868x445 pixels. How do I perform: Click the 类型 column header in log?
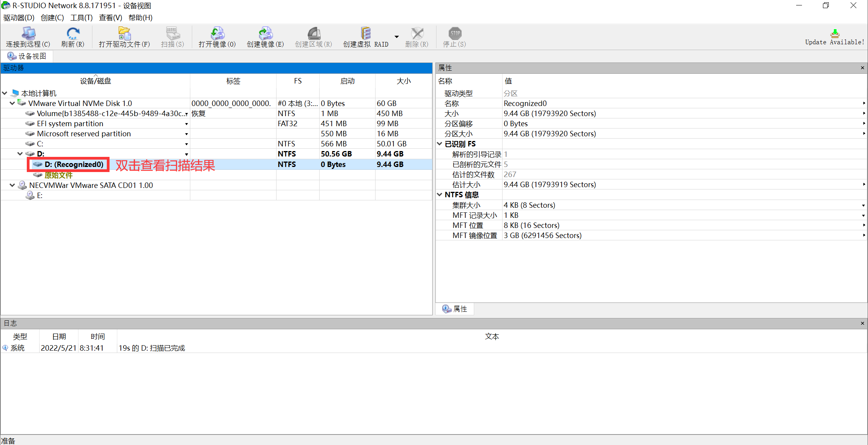20,337
